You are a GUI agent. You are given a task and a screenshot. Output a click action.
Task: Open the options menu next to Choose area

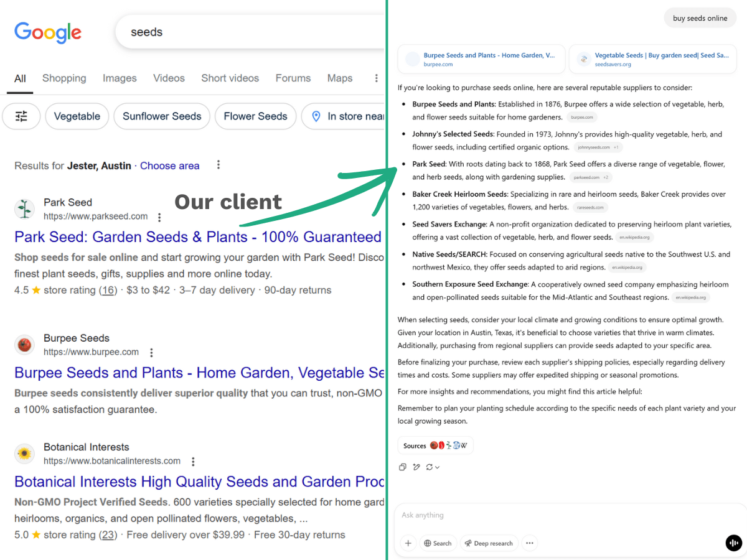click(x=218, y=165)
